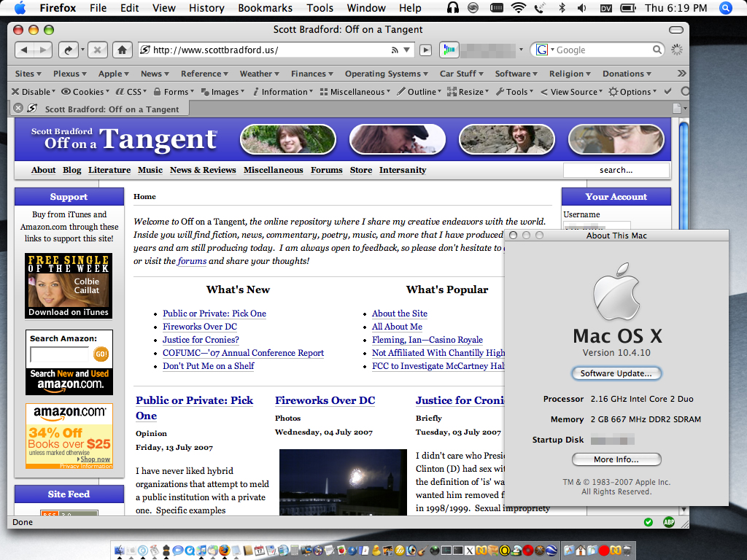Viewport: 747px width, 560px height.
Task: Open the Wi-Fi status icon in the menu bar
Action: (x=519, y=8)
